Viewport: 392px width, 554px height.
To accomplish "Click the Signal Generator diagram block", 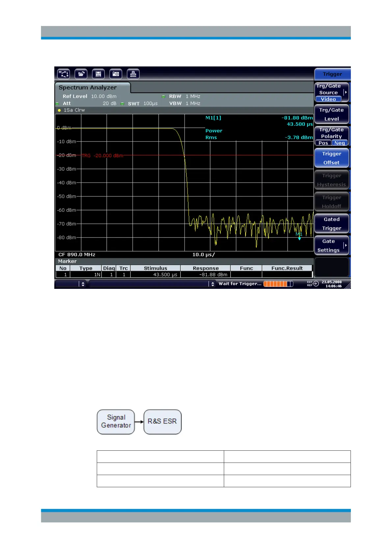I will click(116, 422).
